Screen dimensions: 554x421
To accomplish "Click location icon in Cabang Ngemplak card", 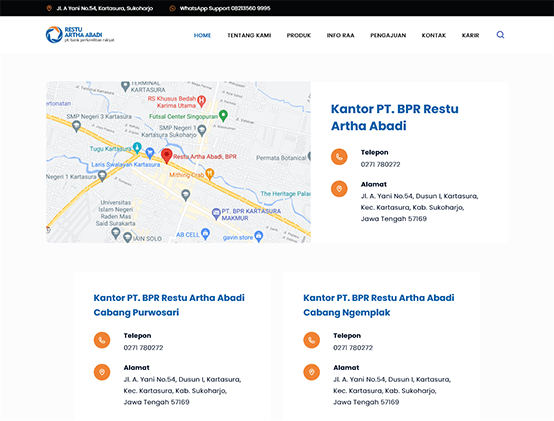I will pyautogui.click(x=311, y=372).
